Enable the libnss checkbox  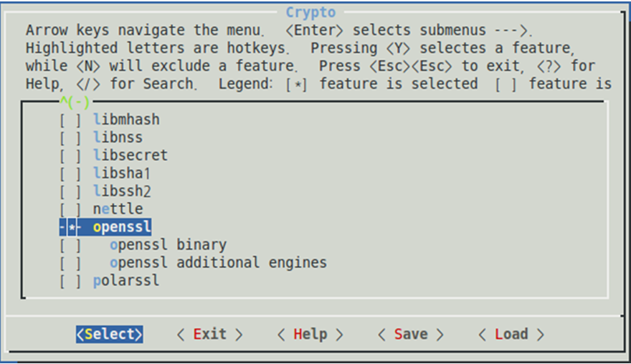click(x=70, y=138)
